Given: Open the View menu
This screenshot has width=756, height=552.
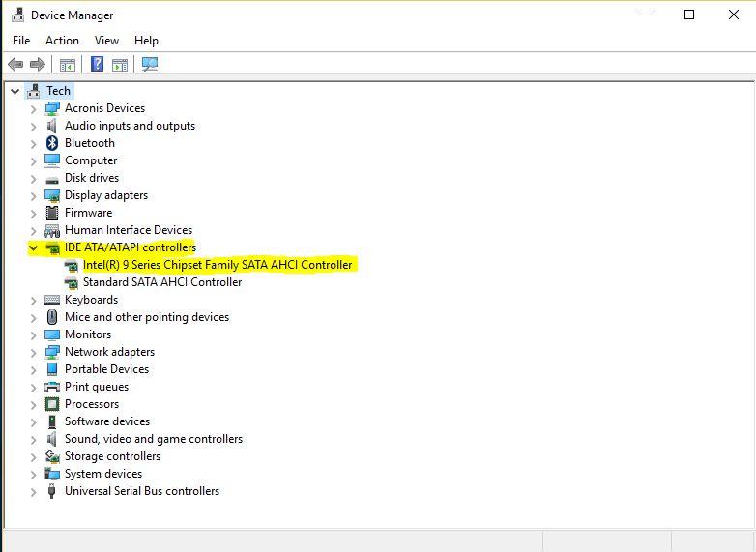Looking at the screenshot, I should (106, 41).
